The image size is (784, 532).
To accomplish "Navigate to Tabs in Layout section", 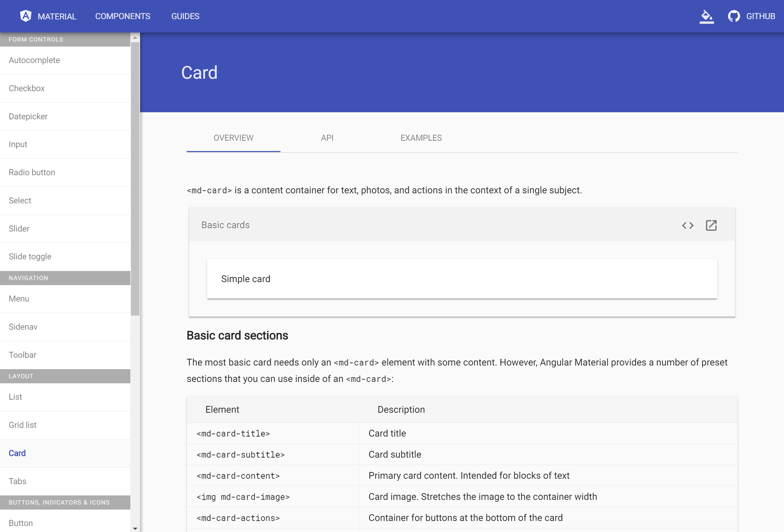I will coord(17,481).
